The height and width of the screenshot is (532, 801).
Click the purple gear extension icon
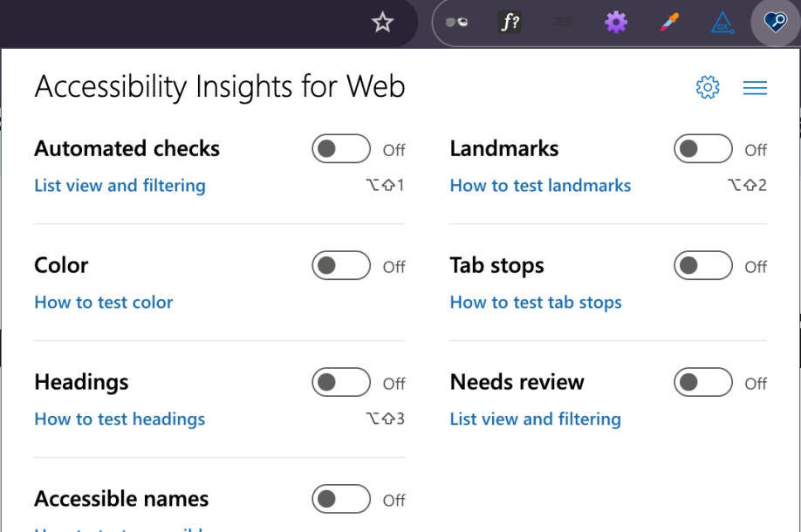(616, 22)
